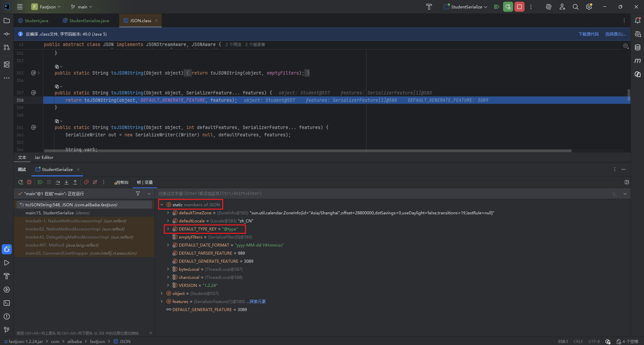Expand folded toJSONString method at line 353

[x=39, y=73]
